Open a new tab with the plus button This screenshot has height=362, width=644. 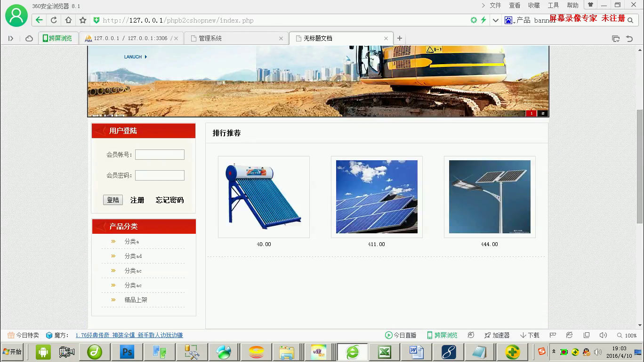point(400,38)
